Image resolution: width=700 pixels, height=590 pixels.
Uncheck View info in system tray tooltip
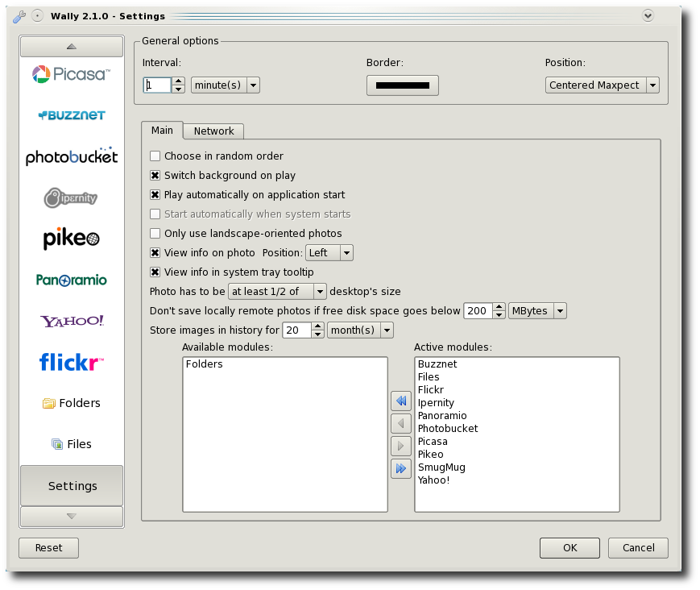(155, 272)
